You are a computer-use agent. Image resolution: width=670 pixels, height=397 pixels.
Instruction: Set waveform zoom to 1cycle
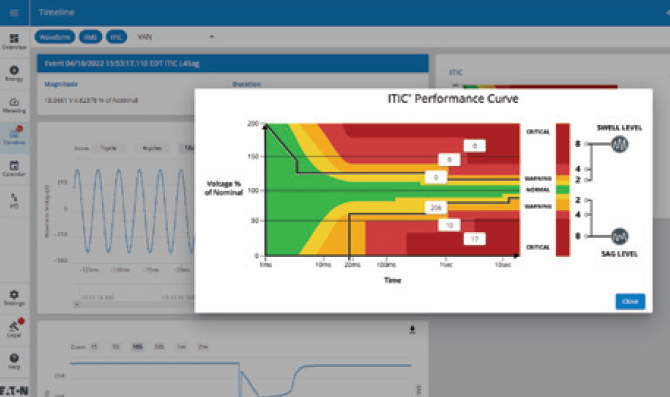pos(108,148)
